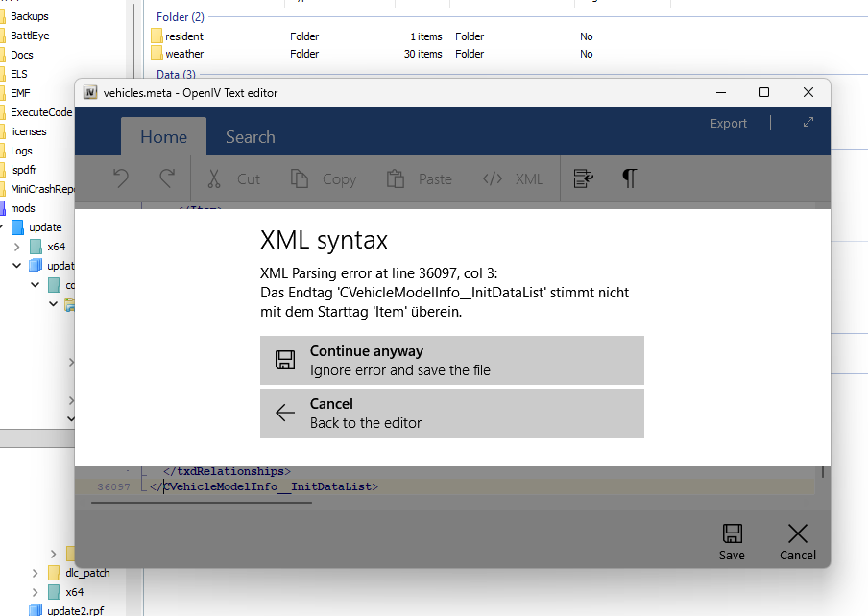Select the MiniCrashRep folder in tree
The image size is (868, 616).
click(42, 189)
